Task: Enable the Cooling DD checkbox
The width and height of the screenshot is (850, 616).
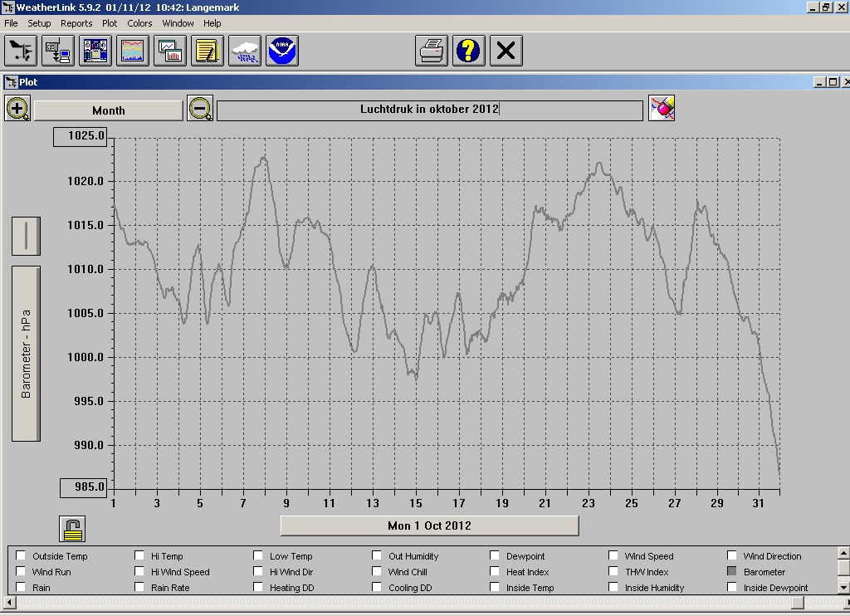Action: tap(377, 587)
